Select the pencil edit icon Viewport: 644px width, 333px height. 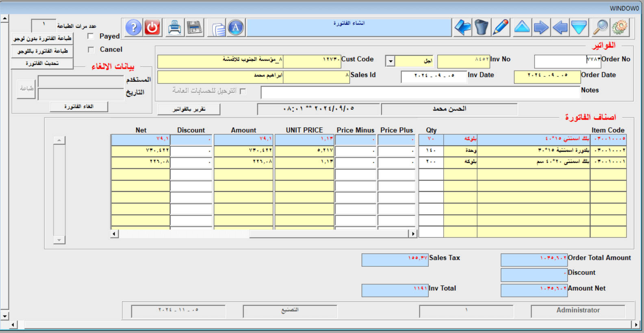[501, 28]
